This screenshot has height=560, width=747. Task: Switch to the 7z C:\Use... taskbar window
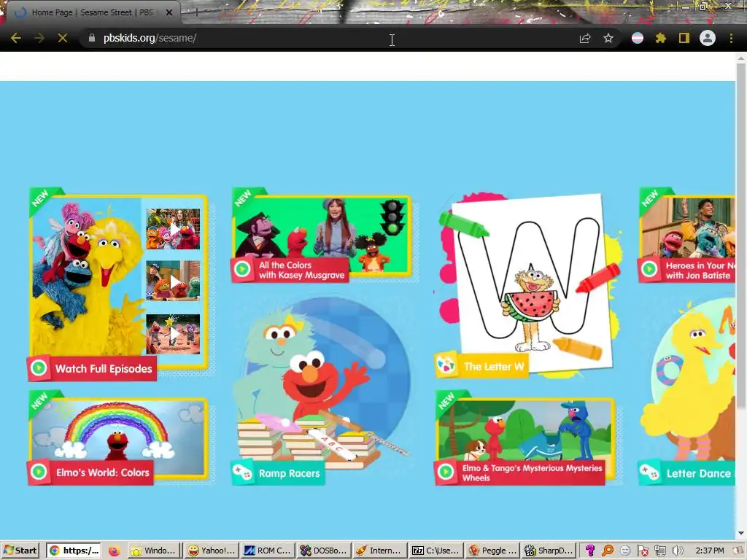coord(436,551)
